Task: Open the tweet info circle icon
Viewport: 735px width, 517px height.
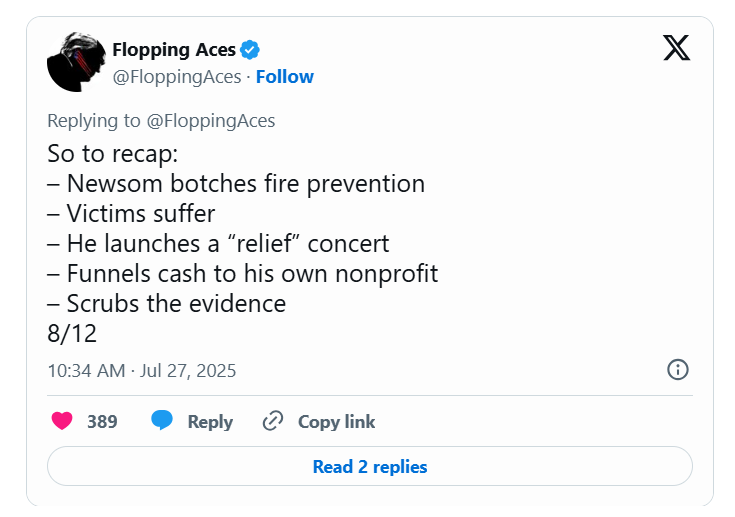Action: click(677, 370)
